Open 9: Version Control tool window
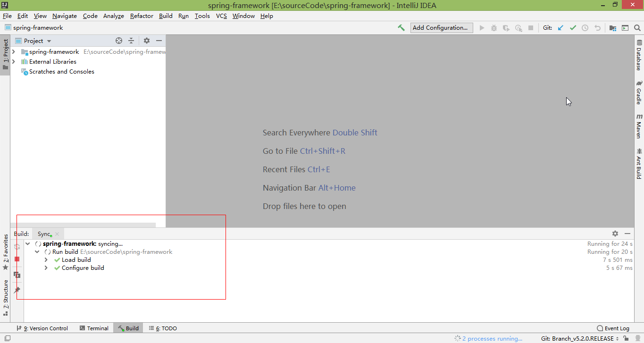The image size is (644, 343). (42, 328)
